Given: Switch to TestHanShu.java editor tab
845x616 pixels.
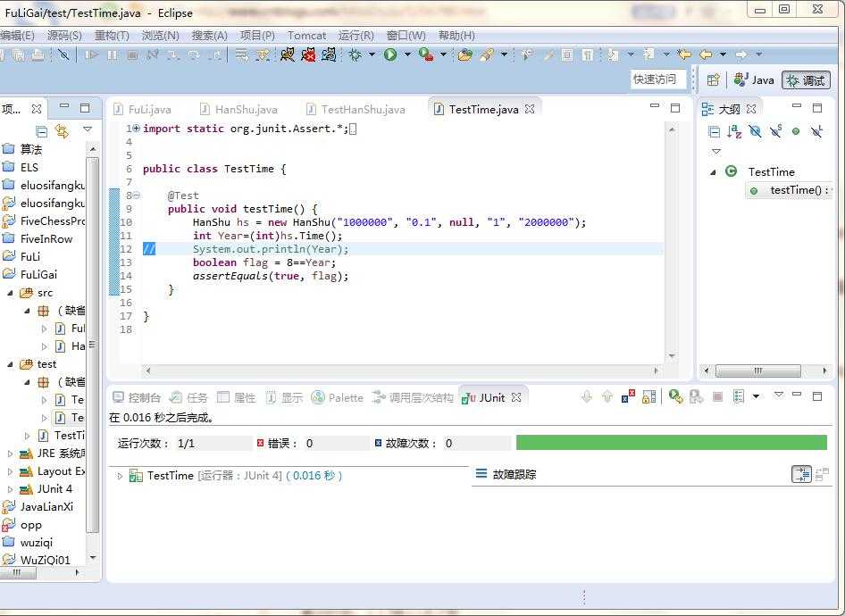Looking at the screenshot, I should [356, 109].
